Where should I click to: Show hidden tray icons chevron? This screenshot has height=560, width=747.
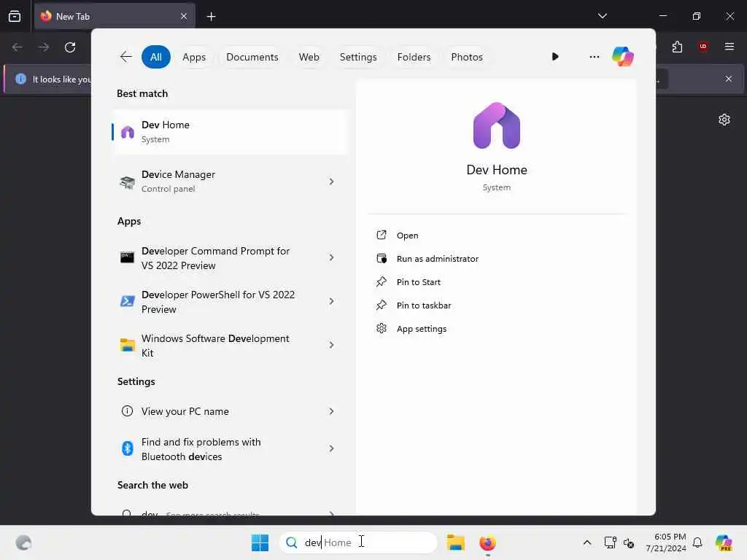pyautogui.click(x=587, y=542)
